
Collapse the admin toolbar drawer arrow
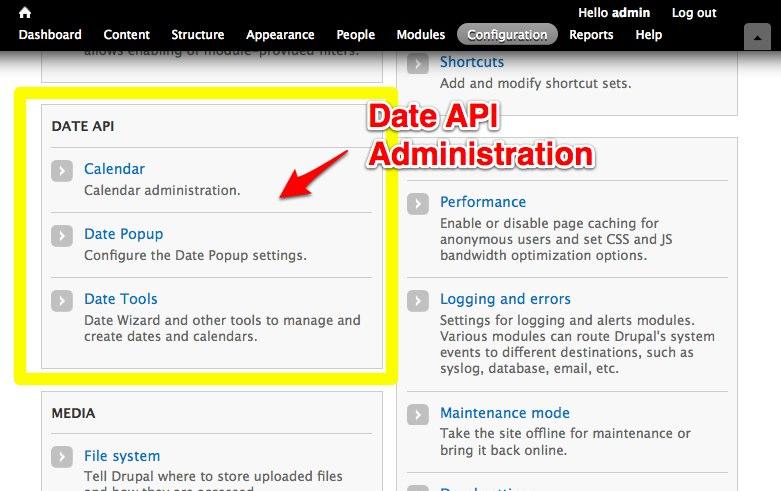coord(757,37)
